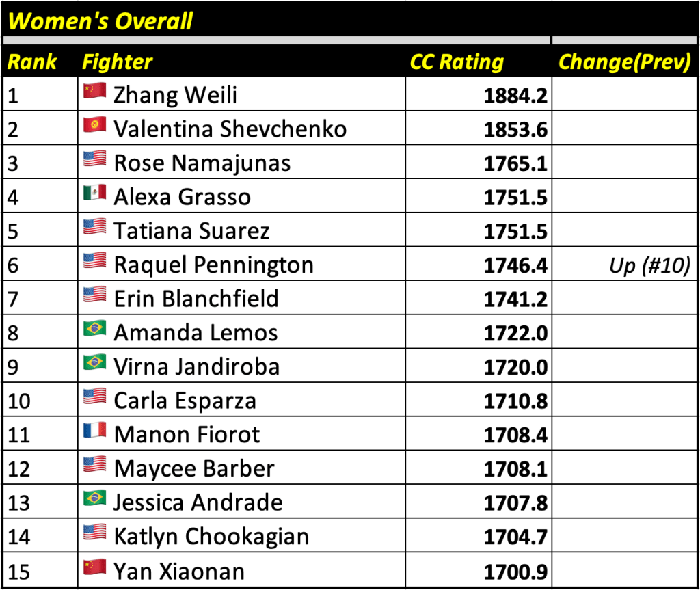Viewport: 700px width, 590px height.
Task: Click the Up (#10) change cell
Action: 649,265
